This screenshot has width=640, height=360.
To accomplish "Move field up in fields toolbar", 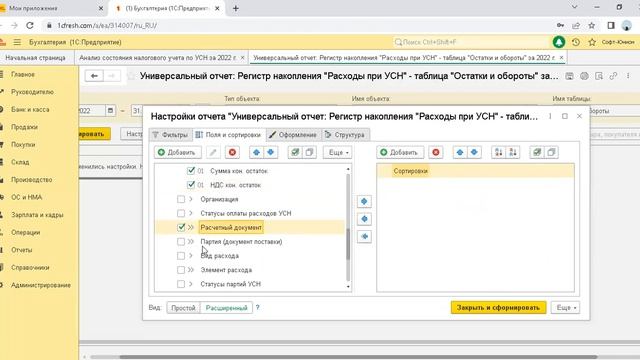I will 256,152.
